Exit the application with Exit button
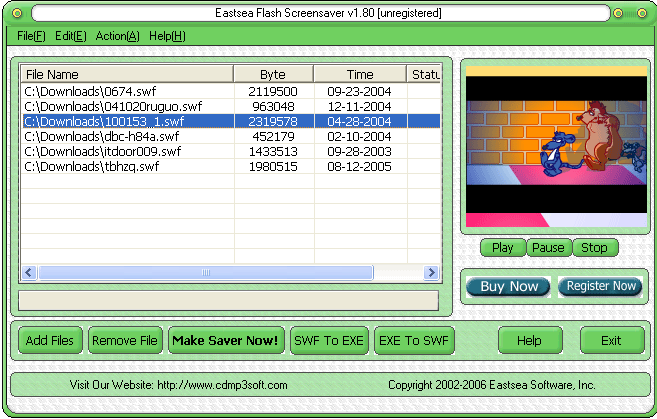The height and width of the screenshot is (419, 657). point(611,341)
